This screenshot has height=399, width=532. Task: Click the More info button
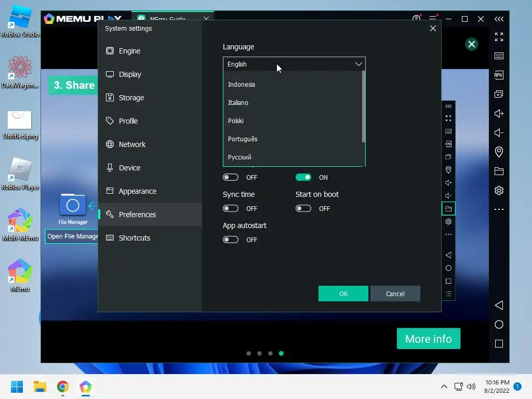pyautogui.click(x=429, y=339)
